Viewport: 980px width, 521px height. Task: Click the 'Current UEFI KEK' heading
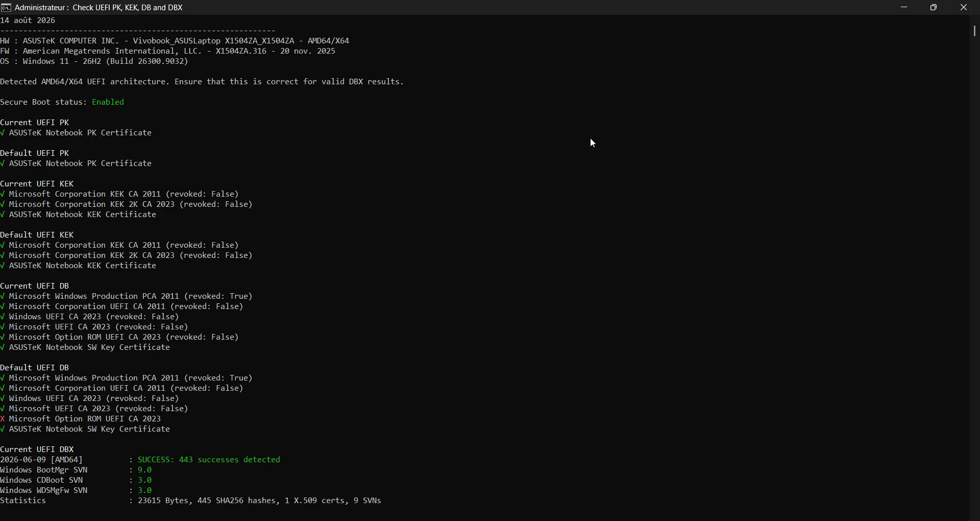click(37, 184)
